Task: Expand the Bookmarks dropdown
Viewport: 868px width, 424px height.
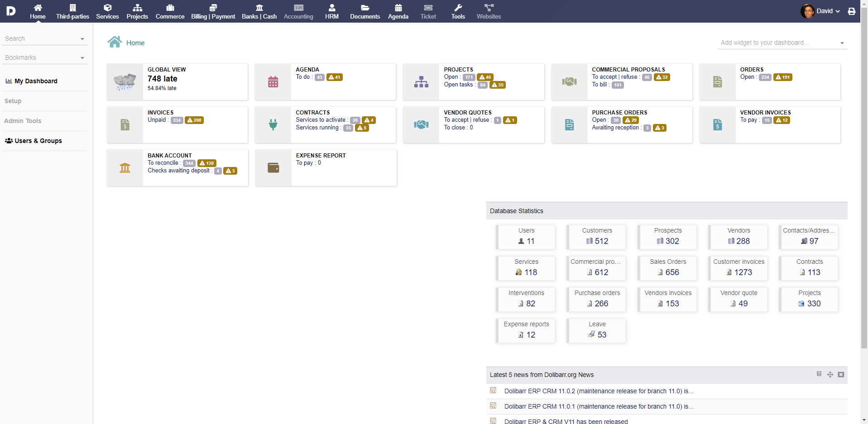Action: tap(44, 58)
